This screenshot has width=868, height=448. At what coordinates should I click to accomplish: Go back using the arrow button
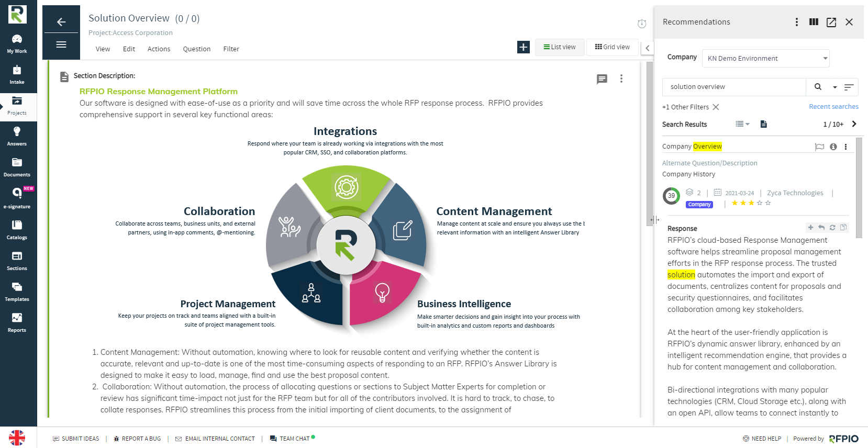pos(61,21)
